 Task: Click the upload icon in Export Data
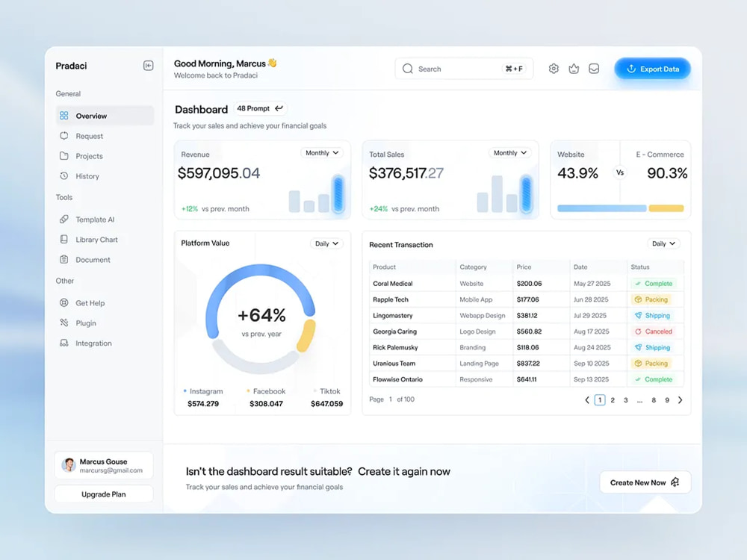coord(631,69)
